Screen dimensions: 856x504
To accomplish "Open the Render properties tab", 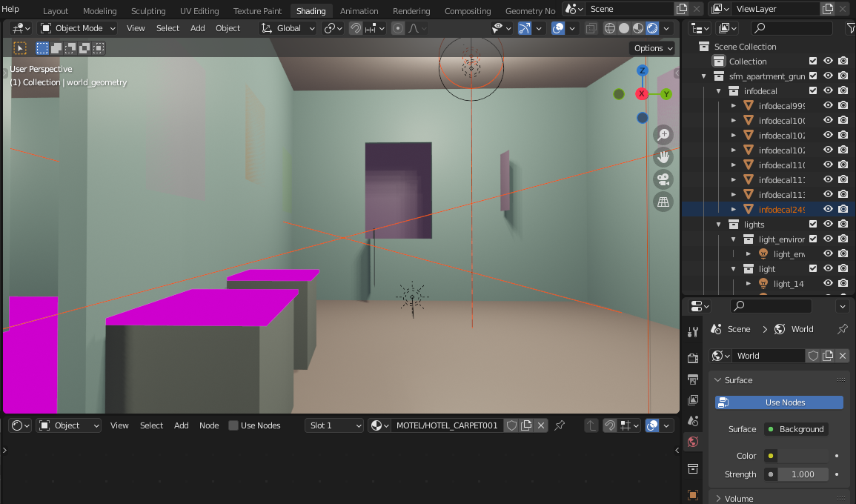I will [x=692, y=357].
